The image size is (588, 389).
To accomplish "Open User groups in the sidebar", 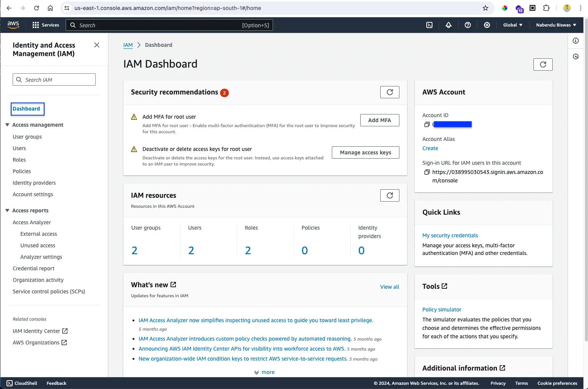I will coord(27,137).
